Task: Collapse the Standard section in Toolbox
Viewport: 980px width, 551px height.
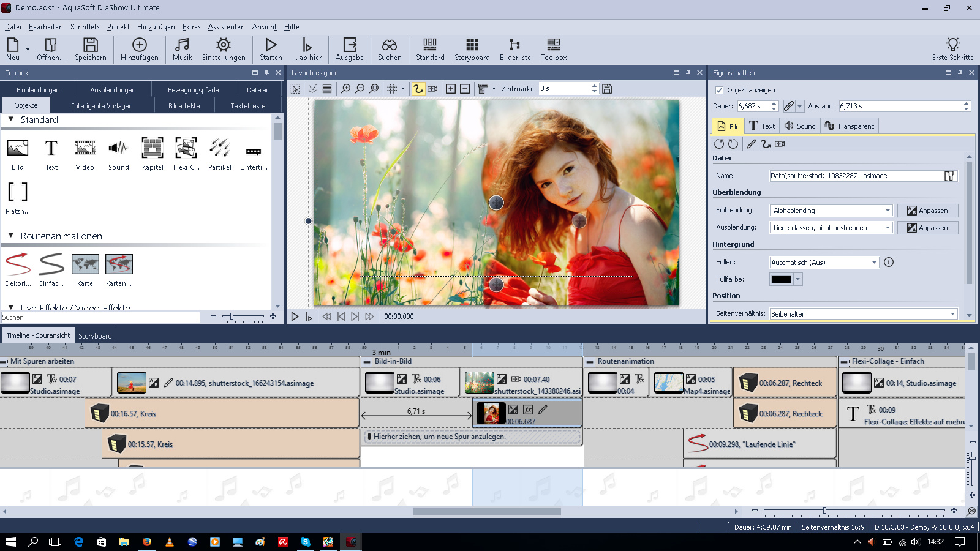Action: point(11,120)
